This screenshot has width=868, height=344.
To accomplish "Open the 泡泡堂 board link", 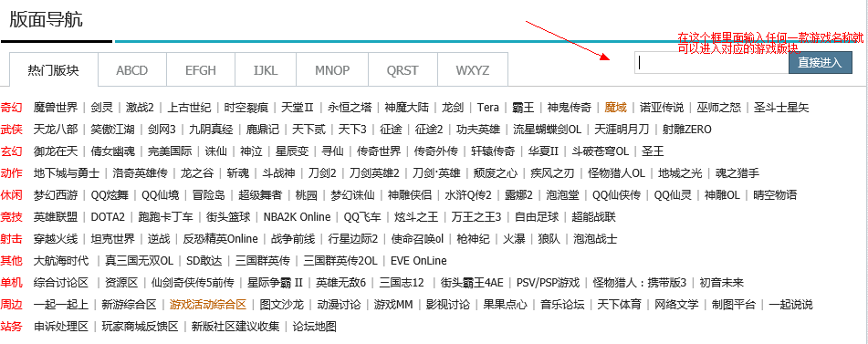I will [x=563, y=195].
